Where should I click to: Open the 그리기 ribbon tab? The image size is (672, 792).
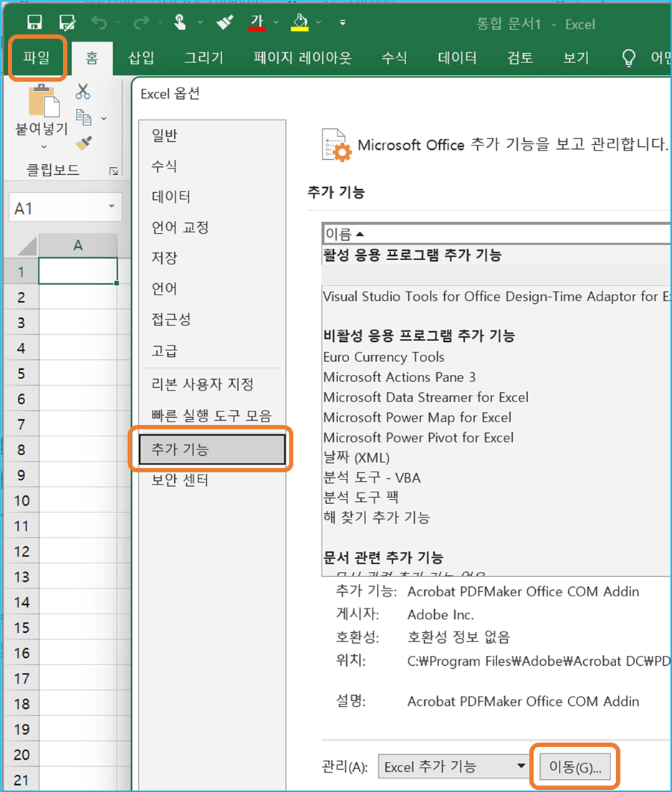203,57
